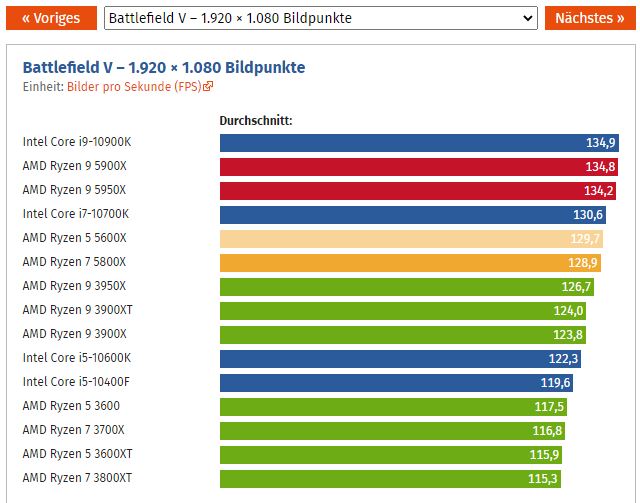Select the AMD Ryzen 7 3700X label
Image resolution: width=640 pixels, height=503 pixels.
click(x=74, y=430)
